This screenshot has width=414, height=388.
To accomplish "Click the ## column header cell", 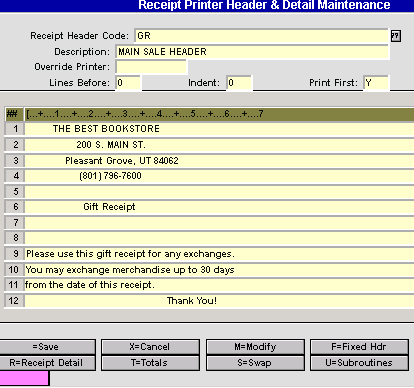I will click(14, 114).
